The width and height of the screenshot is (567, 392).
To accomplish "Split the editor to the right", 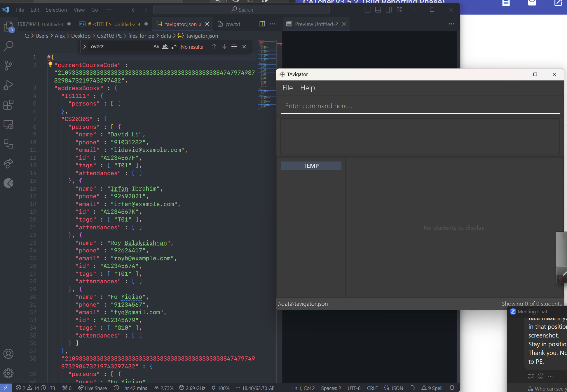I will 262,24.
